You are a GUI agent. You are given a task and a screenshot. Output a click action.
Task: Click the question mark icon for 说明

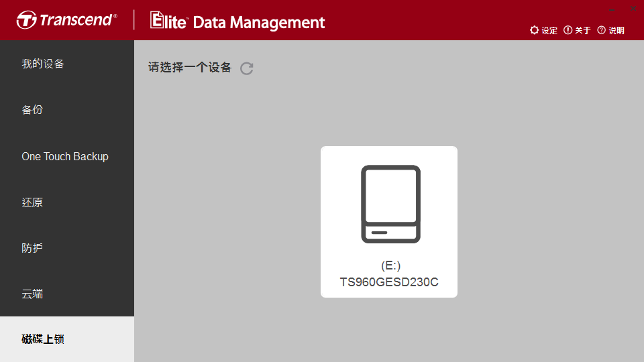tap(601, 30)
